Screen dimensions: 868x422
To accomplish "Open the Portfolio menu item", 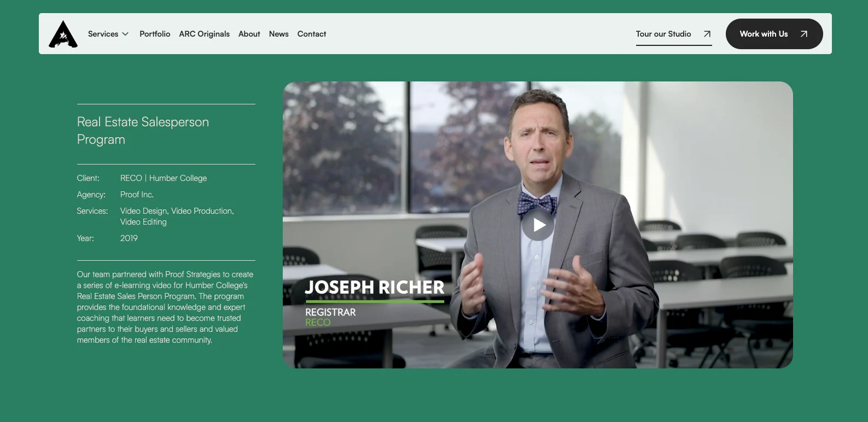I will coord(155,34).
